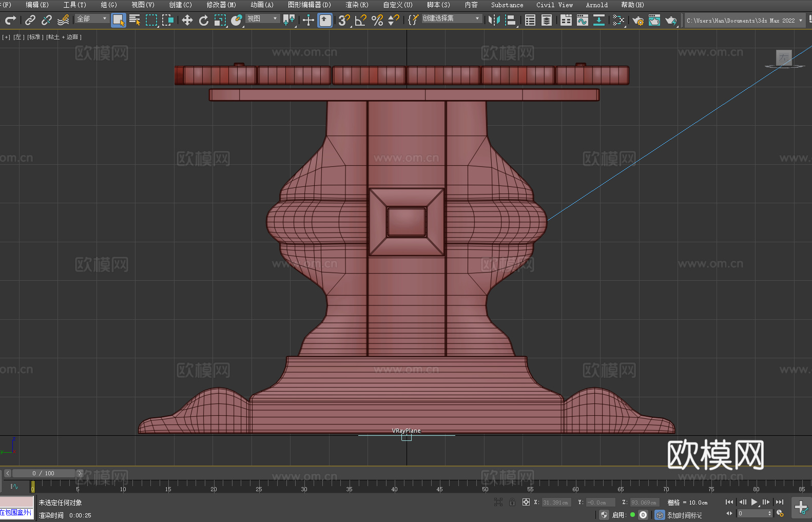
Task: Open the Arnold menu
Action: (597, 5)
